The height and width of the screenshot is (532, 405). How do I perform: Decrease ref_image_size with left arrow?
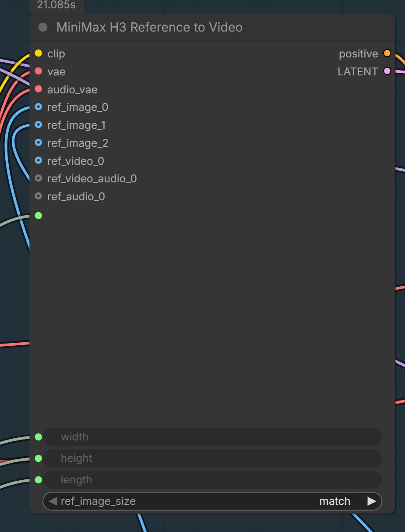point(53,501)
